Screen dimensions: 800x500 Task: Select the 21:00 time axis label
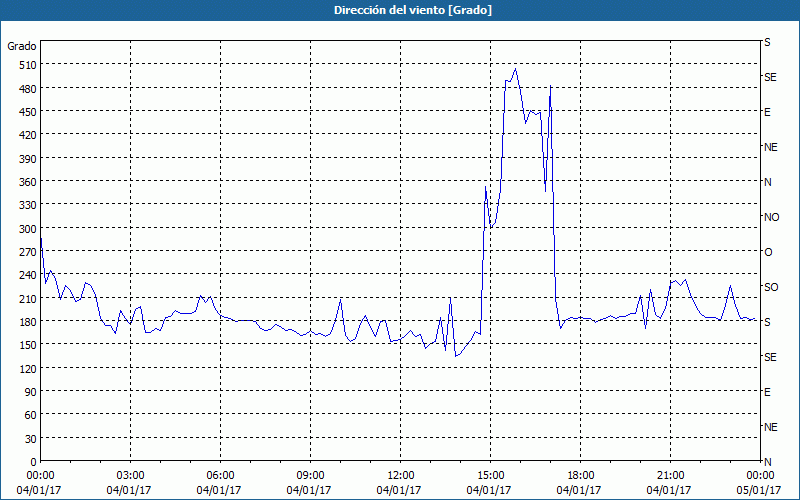tap(670, 476)
